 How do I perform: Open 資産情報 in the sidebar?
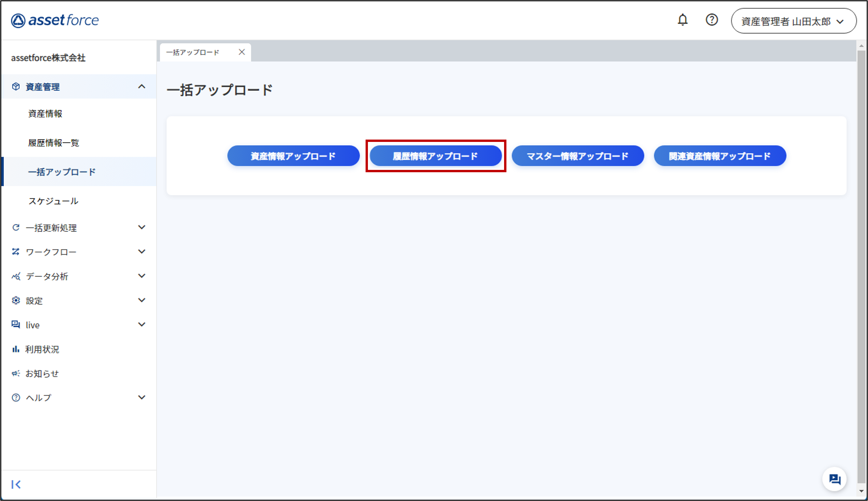tap(45, 114)
